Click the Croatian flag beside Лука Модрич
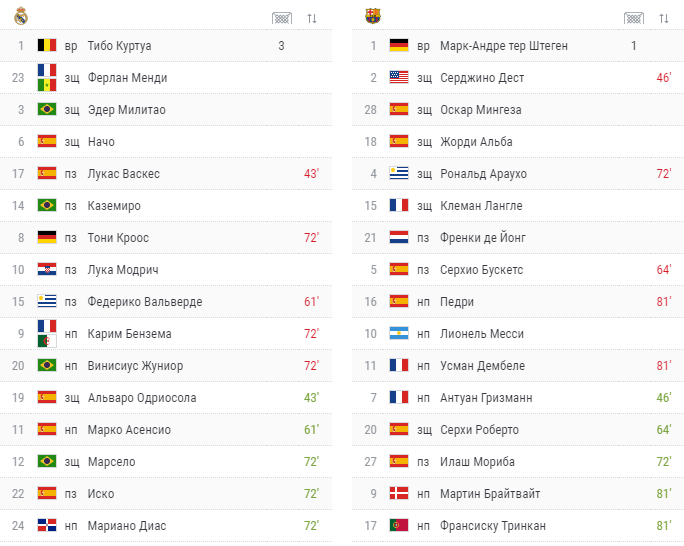The height and width of the screenshot is (546, 684). coord(47,270)
